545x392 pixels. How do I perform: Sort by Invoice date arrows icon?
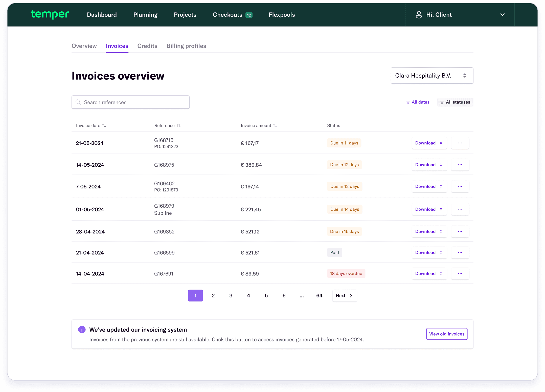(104, 125)
